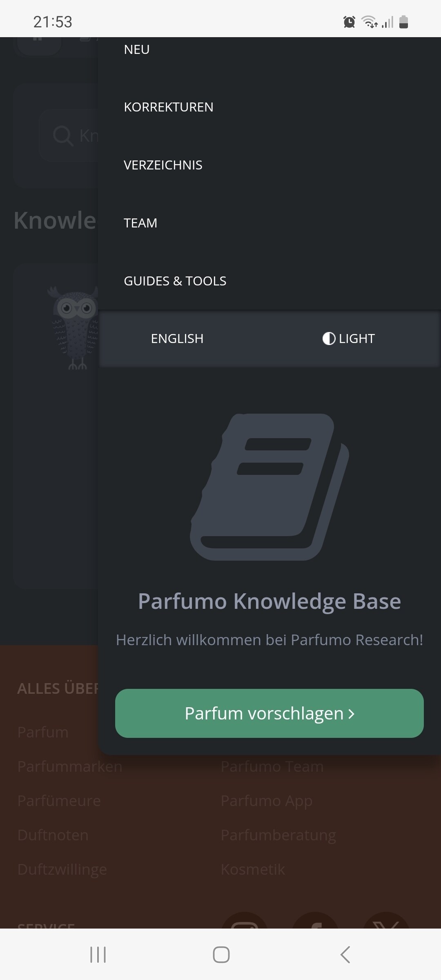Viewport: 441px width, 980px height.
Task: Tap the Android back arrow icon
Action: point(345,955)
